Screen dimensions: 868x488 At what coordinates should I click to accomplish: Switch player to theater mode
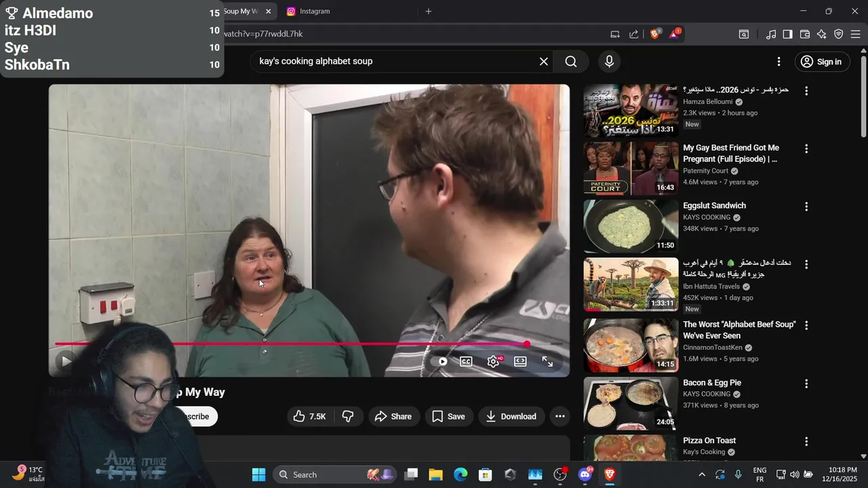pos(520,361)
